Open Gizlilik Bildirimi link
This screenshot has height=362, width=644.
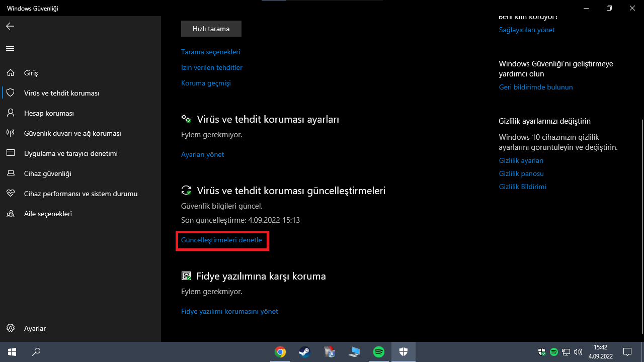click(523, 187)
